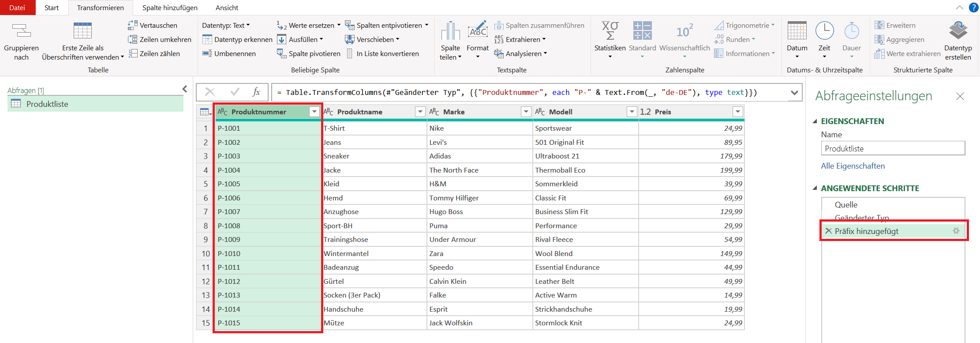Screen dimensions: 980x343
Task: Confirm formula with the checkmark
Action: click(x=235, y=92)
